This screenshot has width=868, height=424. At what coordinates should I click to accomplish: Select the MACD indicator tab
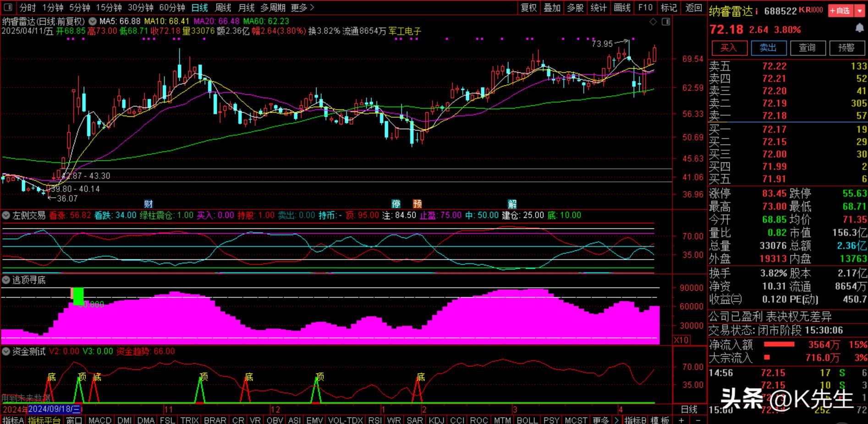tap(99, 420)
